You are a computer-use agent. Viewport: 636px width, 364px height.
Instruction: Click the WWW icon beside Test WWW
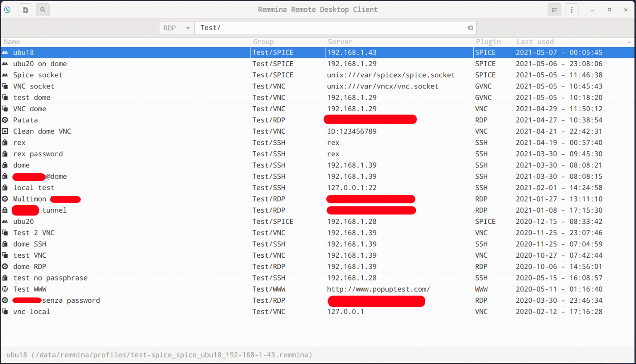[x=5, y=289]
